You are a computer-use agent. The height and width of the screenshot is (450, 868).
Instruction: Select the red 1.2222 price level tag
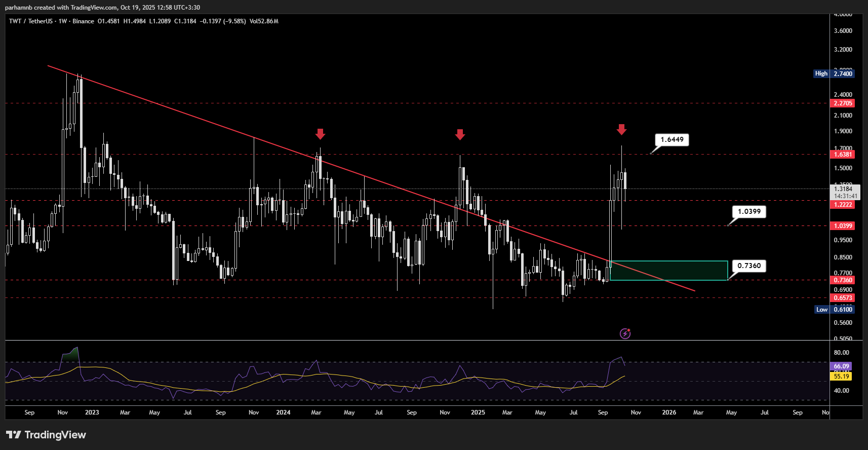click(x=843, y=205)
